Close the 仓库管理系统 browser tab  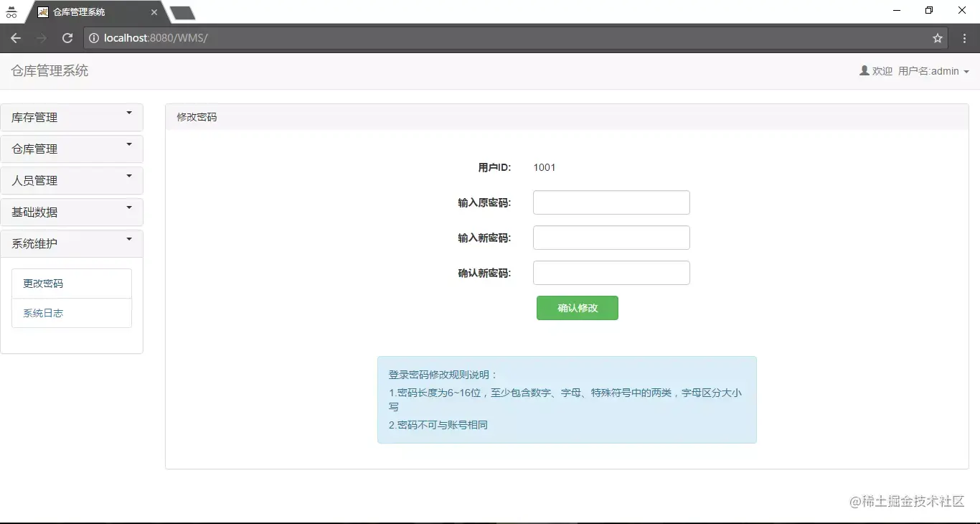pyautogui.click(x=154, y=12)
